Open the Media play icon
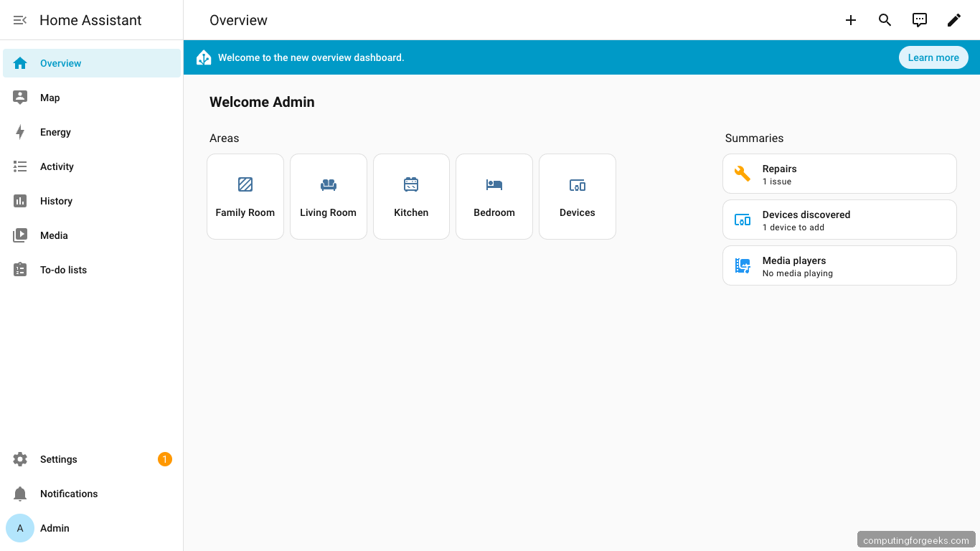Viewport: 980px width, 551px height. pos(20,235)
